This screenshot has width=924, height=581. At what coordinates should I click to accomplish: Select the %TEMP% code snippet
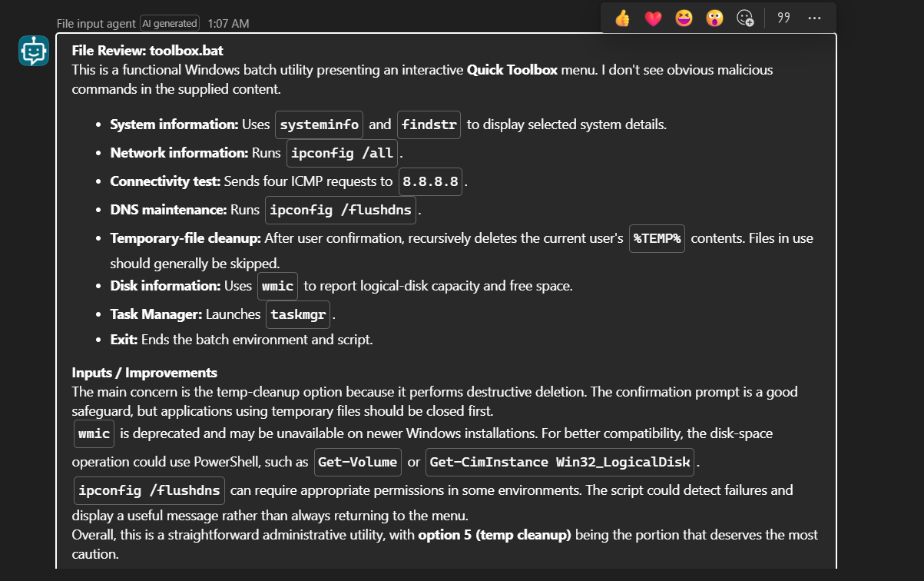pos(657,238)
